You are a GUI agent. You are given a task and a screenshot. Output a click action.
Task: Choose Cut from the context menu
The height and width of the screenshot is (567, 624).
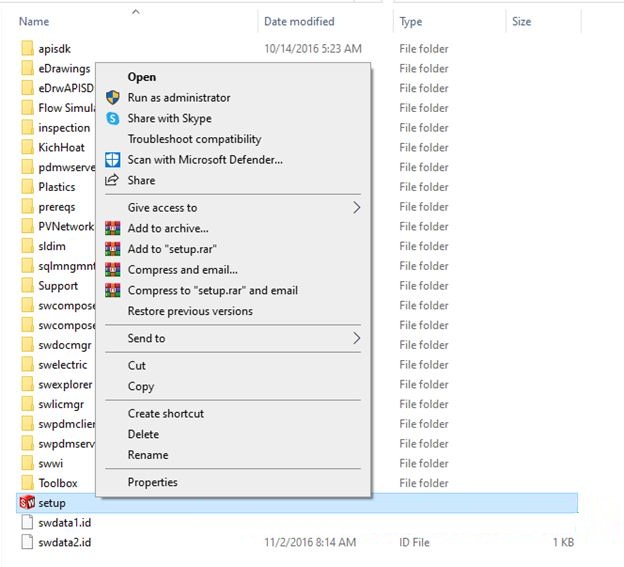point(136,365)
